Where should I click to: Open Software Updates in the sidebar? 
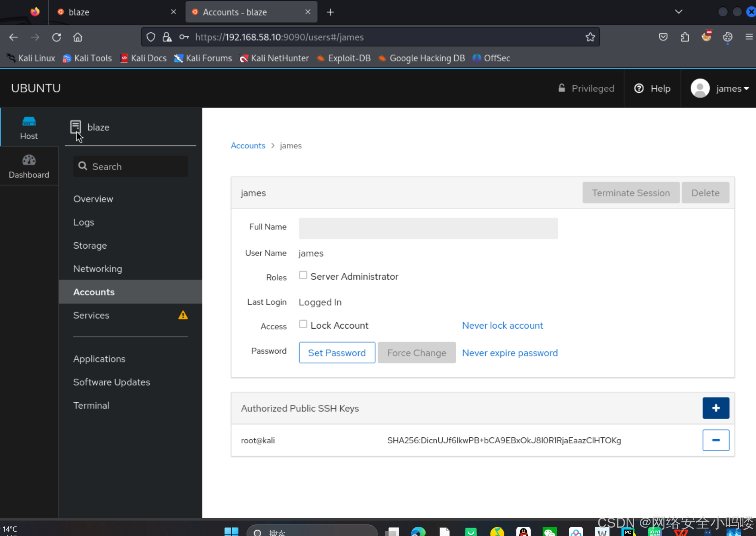[x=111, y=382]
